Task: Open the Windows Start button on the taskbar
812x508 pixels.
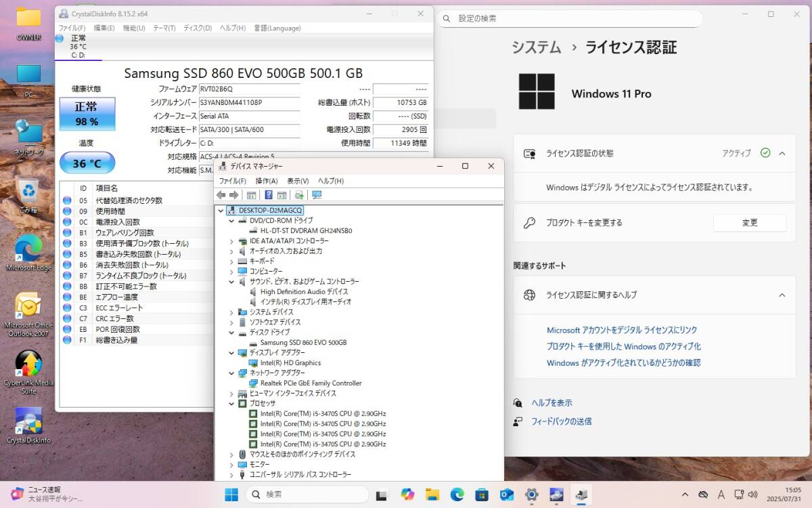Action: coord(231,494)
